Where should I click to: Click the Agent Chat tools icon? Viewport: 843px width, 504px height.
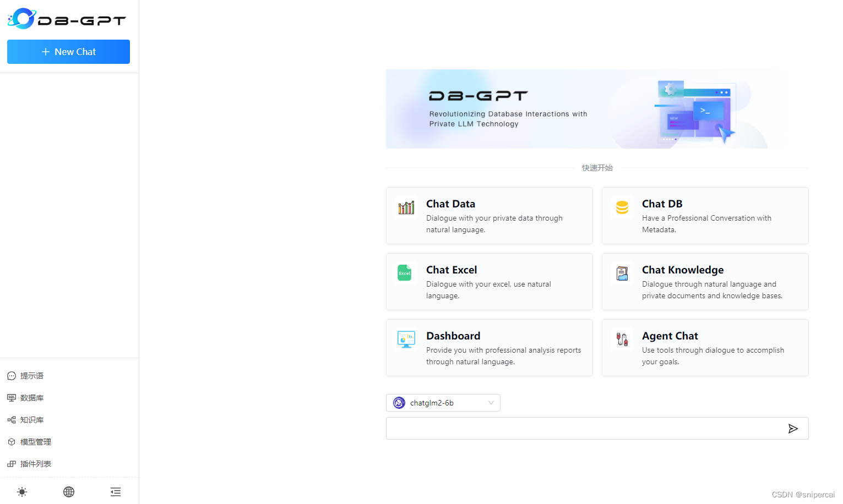[622, 339]
